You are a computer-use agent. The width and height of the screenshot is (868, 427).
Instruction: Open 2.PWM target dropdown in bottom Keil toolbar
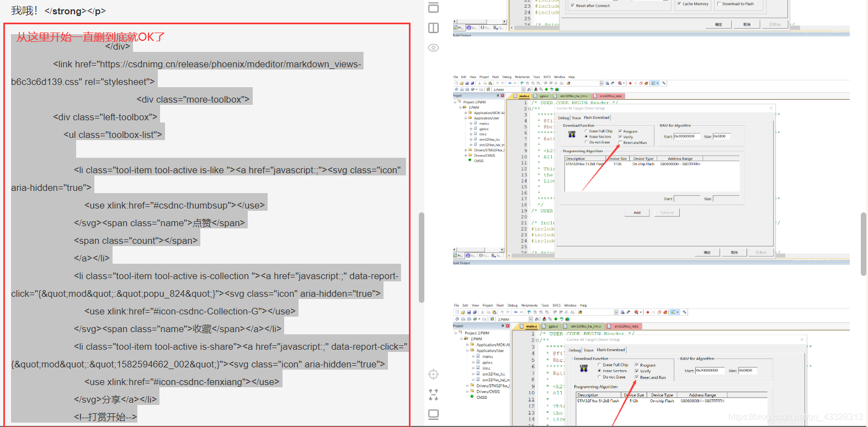(x=531, y=319)
